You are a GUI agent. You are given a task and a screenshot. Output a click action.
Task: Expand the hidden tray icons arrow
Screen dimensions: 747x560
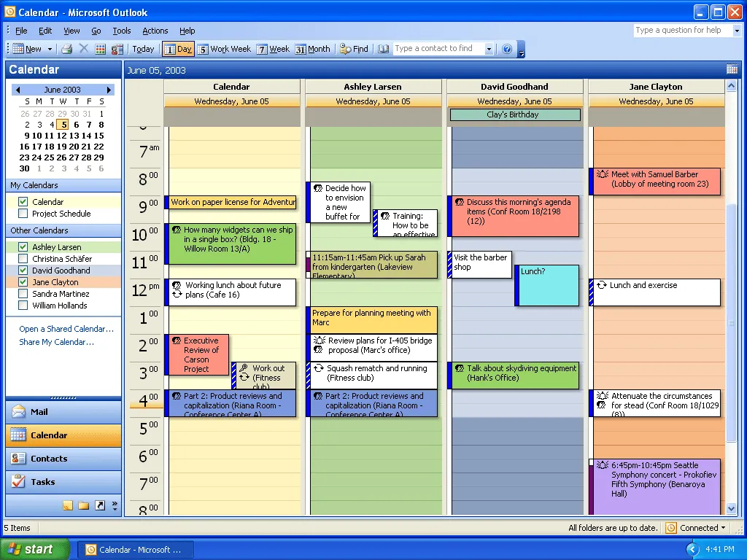692,549
